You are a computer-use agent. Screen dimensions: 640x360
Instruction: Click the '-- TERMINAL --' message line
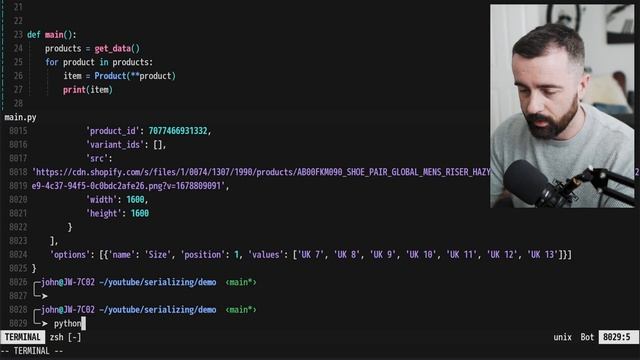pos(32,351)
